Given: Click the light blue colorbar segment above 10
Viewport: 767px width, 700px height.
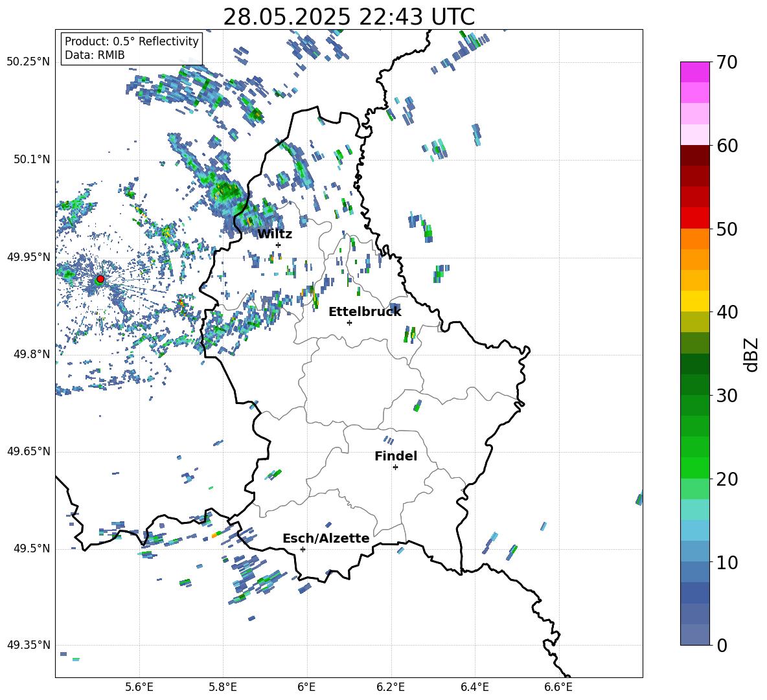Looking at the screenshot, I should pos(695,530).
